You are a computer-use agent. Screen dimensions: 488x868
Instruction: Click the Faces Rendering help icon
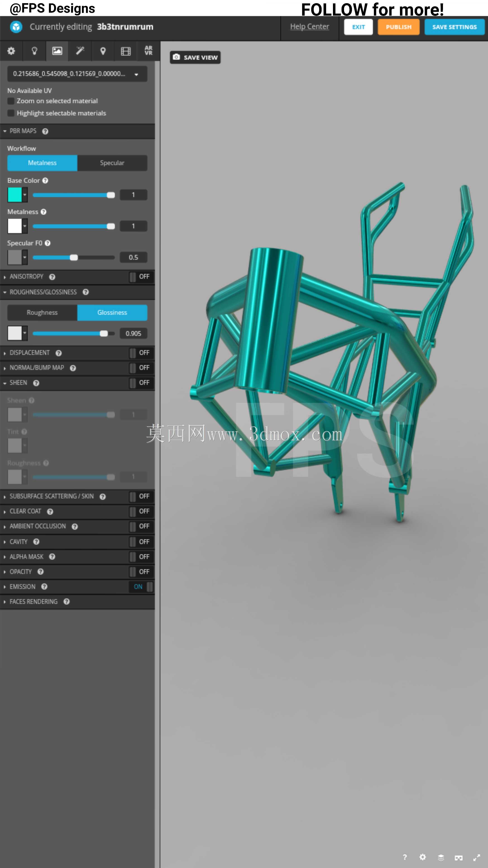tap(66, 602)
